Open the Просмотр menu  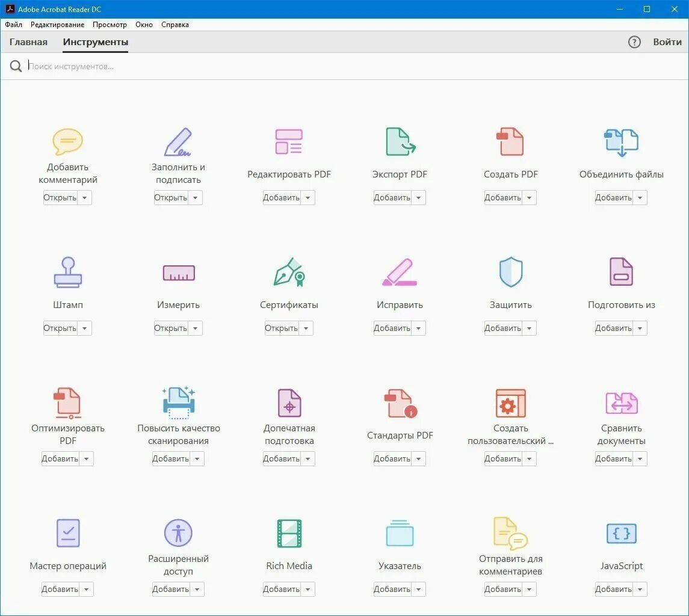click(110, 25)
